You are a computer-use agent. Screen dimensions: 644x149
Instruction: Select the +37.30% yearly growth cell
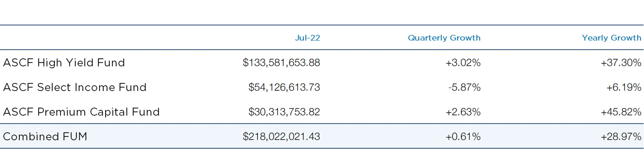pyautogui.click(x=621, y=63)
